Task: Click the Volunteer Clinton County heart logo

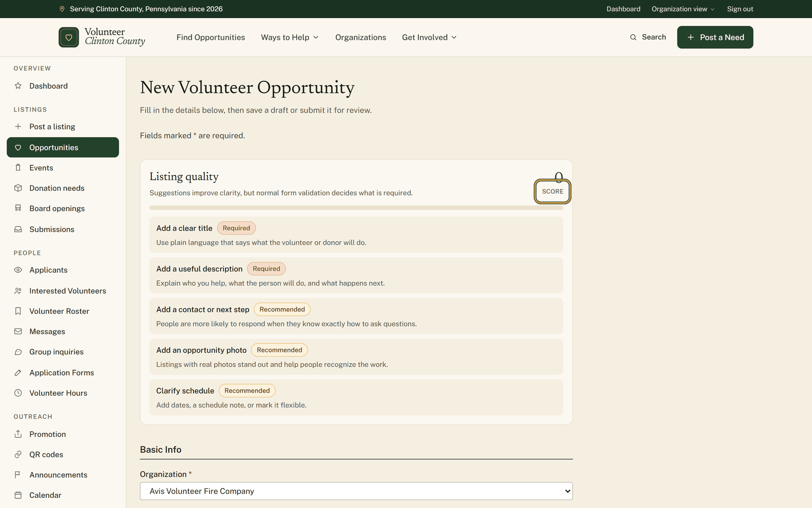Action: 69,37
